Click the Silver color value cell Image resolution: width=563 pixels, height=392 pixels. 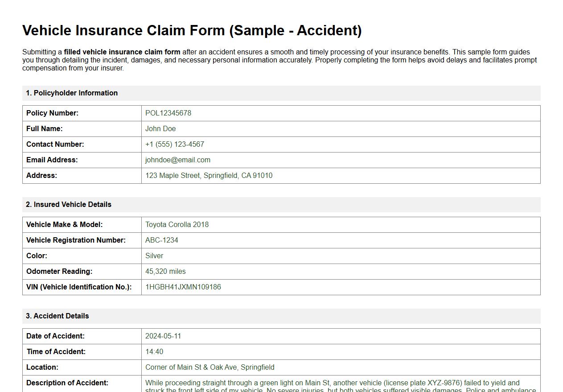[x=154, y=256]
